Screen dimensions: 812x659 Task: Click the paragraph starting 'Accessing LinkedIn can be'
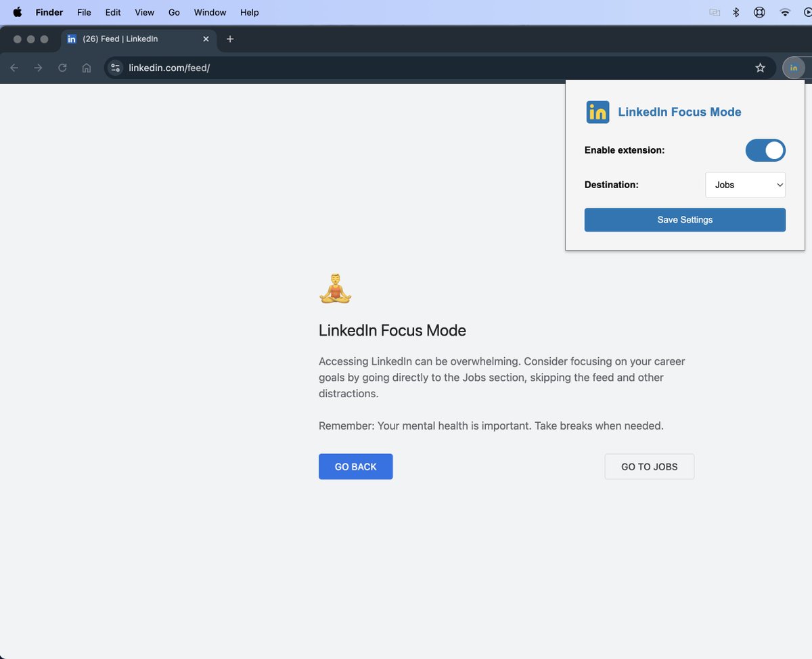coord(502,378)
